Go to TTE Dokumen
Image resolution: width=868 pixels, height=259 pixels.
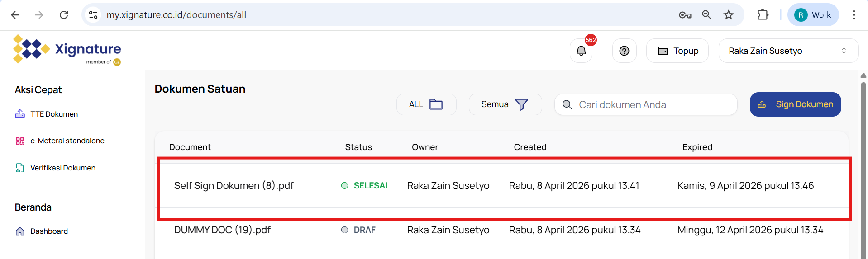click(x=54, y=114)
